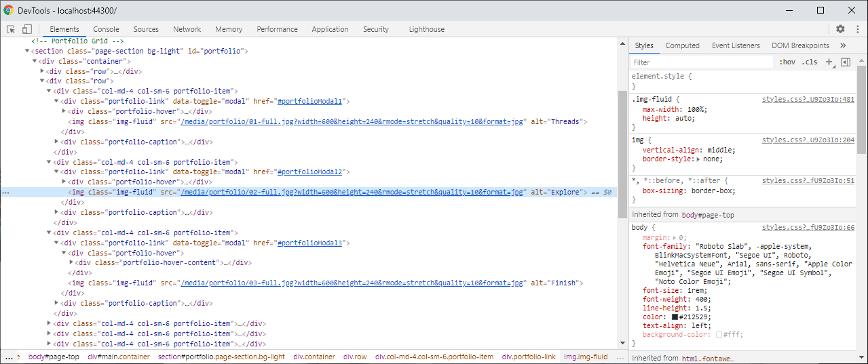Screen dimensions: 868x364
Task: Open the Lighthouse tab
Action: click(x=427, y=29)
